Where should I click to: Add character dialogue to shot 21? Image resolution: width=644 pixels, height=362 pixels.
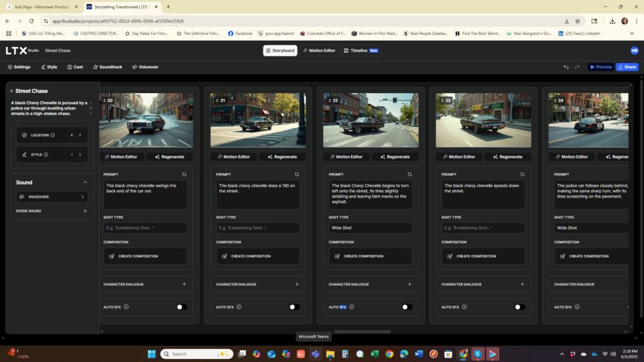[x=297, y=284]
